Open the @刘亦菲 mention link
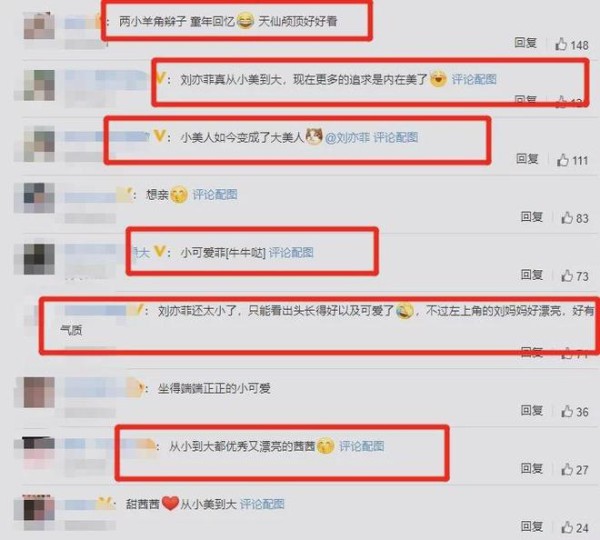Image resolution: width=600 pixels, height=540 pixels. [347, 137]
